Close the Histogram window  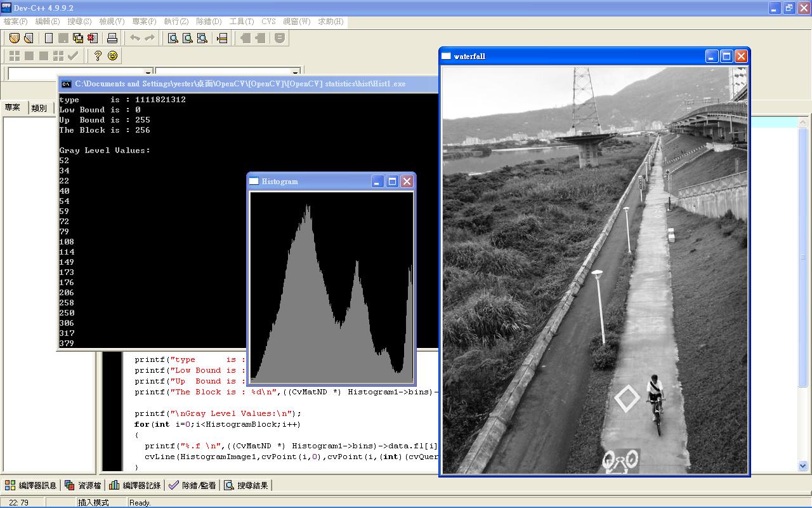click(407, 182)
